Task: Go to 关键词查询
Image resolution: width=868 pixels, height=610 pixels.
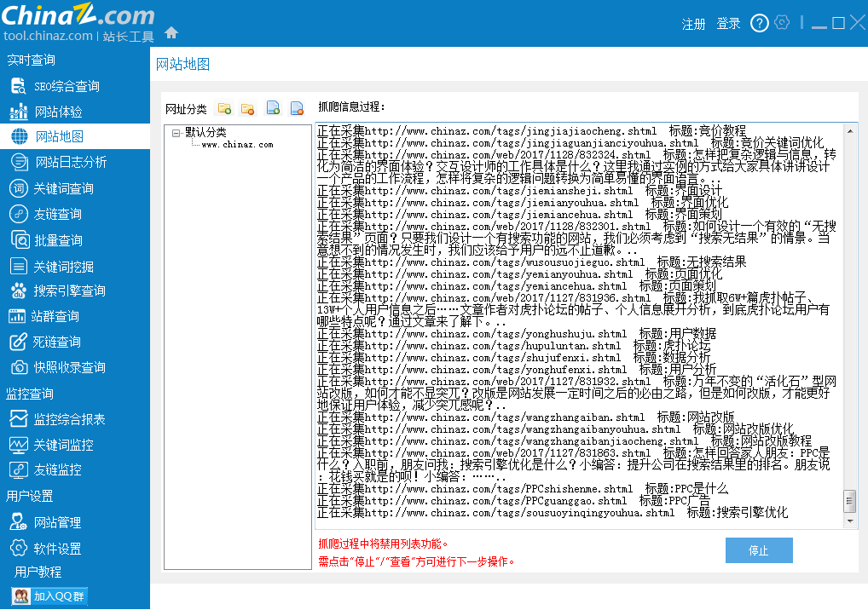Action: [52, 188]
